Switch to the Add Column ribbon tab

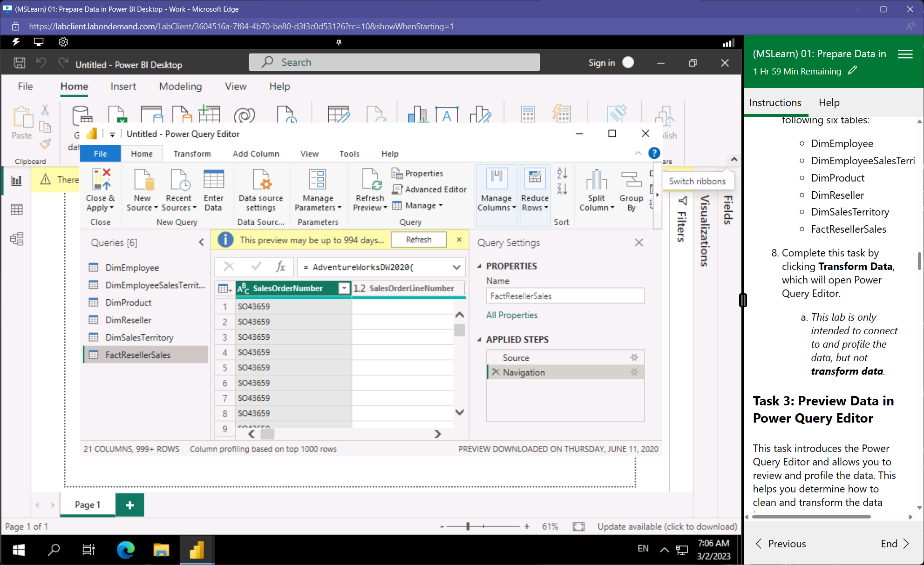(x=256, y=154)
